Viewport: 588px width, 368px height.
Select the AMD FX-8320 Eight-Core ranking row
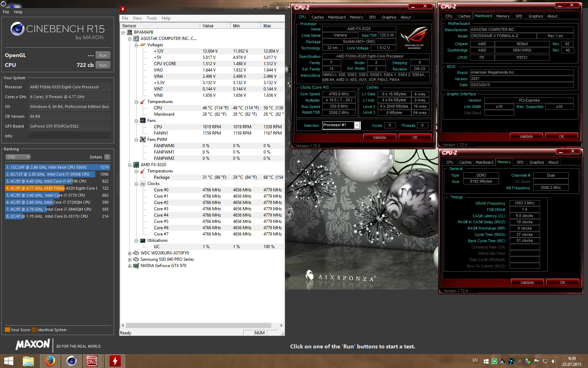click(57, 188)
